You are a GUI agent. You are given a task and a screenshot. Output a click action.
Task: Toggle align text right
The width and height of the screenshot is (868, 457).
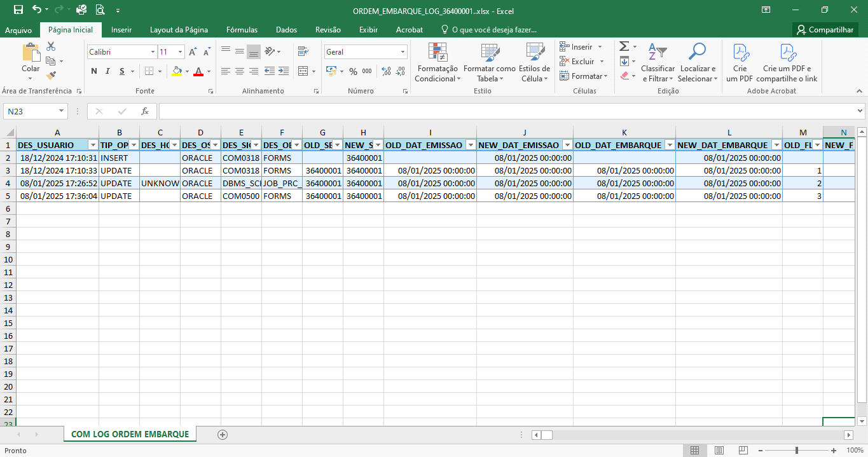254,71
